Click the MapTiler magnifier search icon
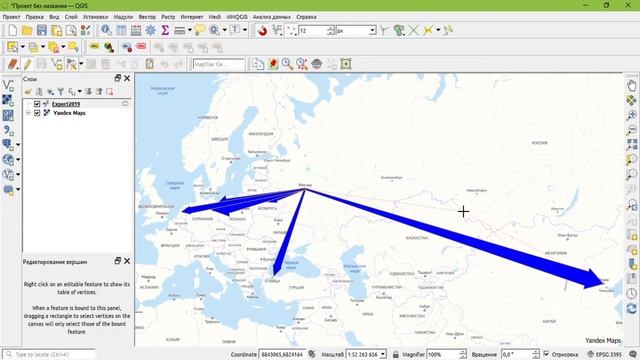This screenshot has width=640, height=360. coord(287,64)
